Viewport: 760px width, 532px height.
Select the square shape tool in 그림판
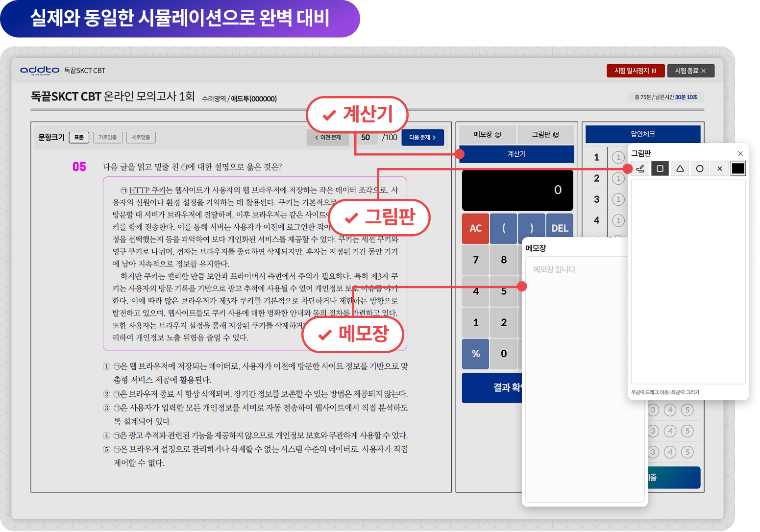[x=660, y=168]
